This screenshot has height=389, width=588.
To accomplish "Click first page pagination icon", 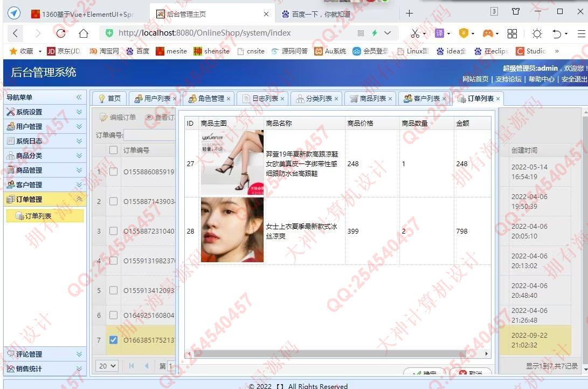I will click(x=132, y=366).
